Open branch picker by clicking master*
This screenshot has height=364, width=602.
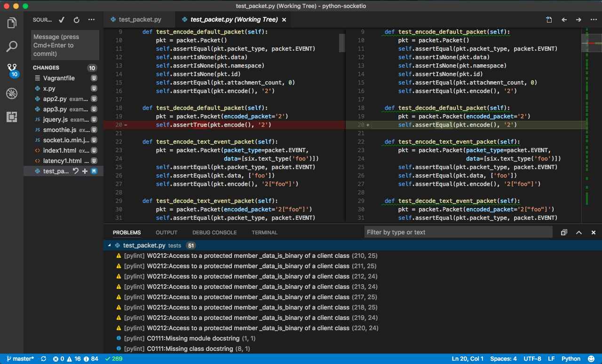click(x=19, y=358)
